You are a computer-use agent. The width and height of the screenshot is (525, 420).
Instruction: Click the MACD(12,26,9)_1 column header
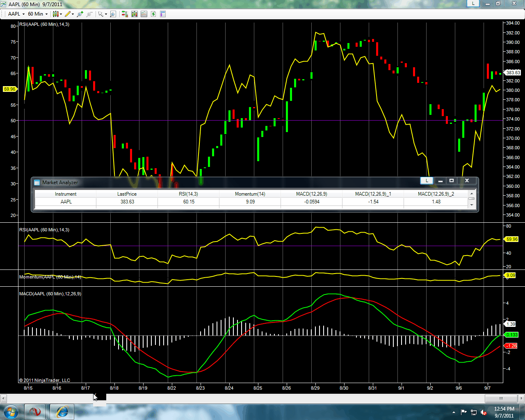(x=373, y=194)
